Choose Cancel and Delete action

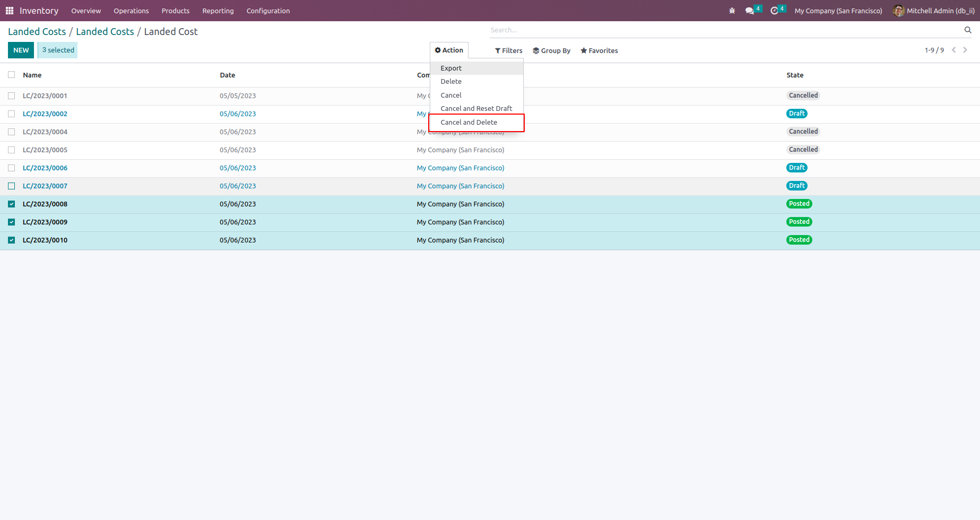476,123
